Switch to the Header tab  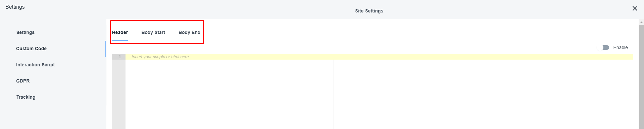click(120, 32)
